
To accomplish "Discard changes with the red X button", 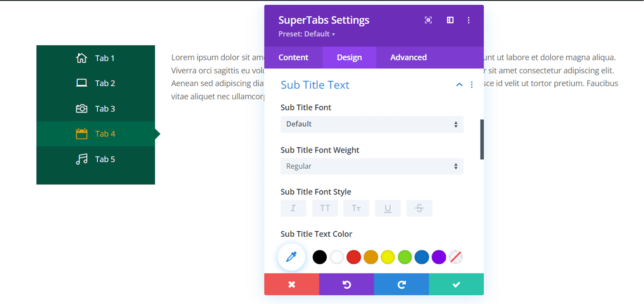I will tap(292, 284).
